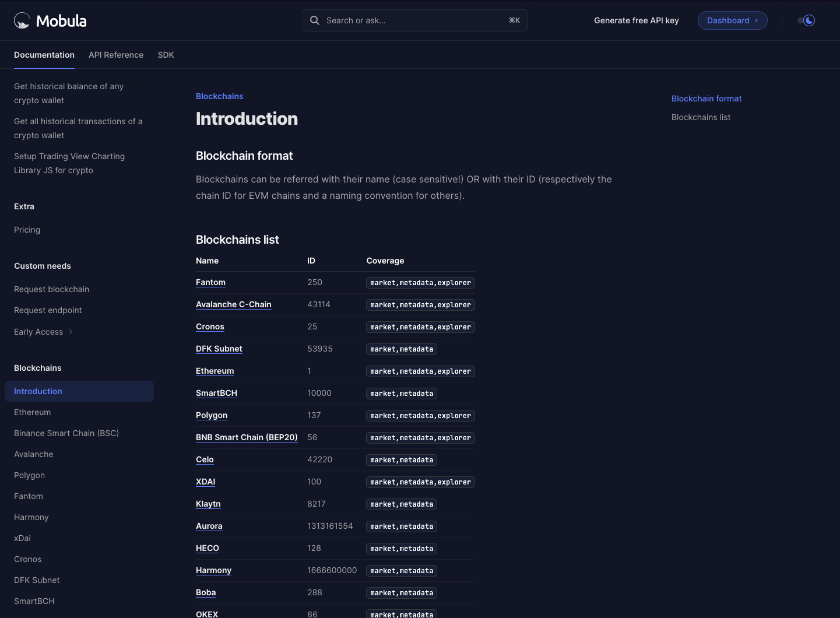The width and height of the screenshot is (840, 618).
Task: Click the Blockchains breadcrumb above the title
Action: (x=219, y=96)
